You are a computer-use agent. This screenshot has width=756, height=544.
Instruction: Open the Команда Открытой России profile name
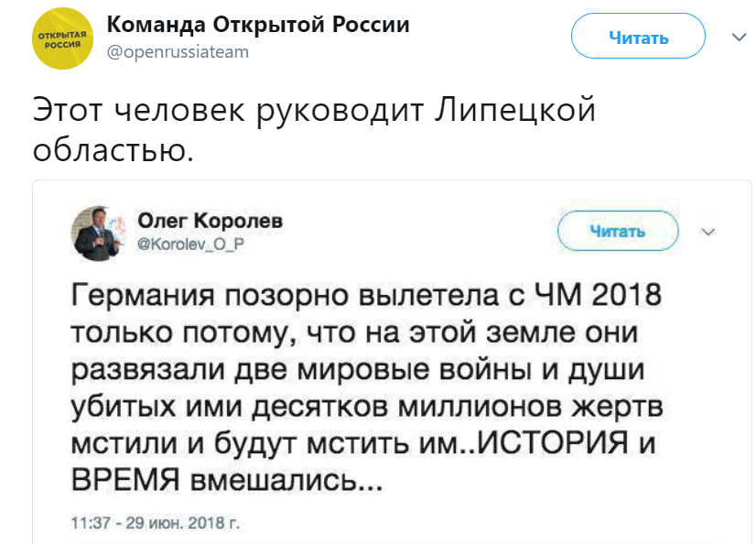(258, 25)
